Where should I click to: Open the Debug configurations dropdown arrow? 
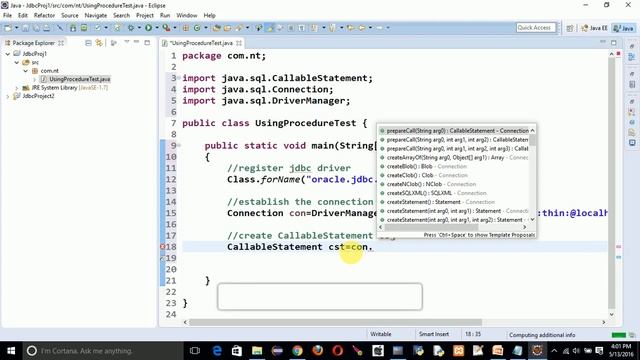tap(139, 28)
